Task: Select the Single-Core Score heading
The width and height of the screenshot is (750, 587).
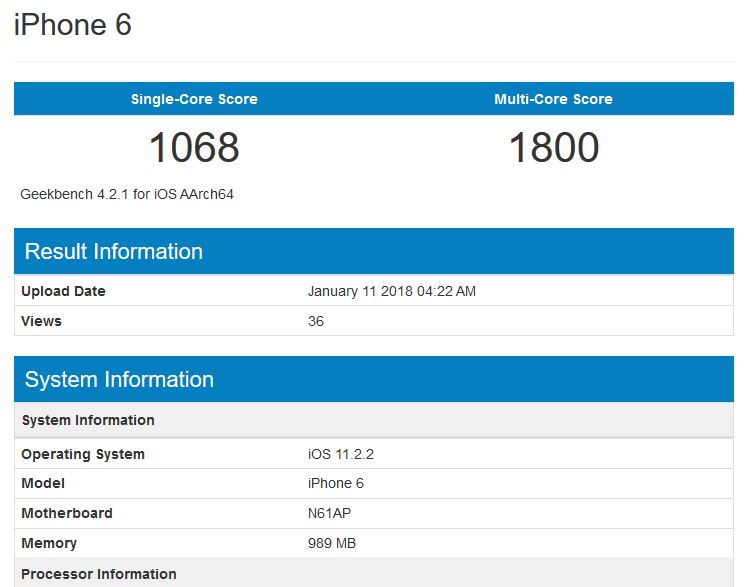Action: [x=194, y=99]
